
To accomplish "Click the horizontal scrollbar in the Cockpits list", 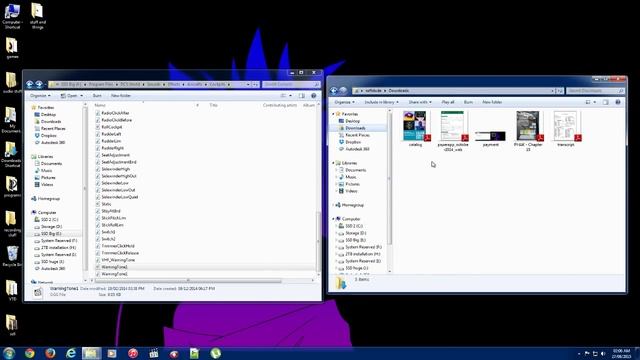I will (188, 281).
